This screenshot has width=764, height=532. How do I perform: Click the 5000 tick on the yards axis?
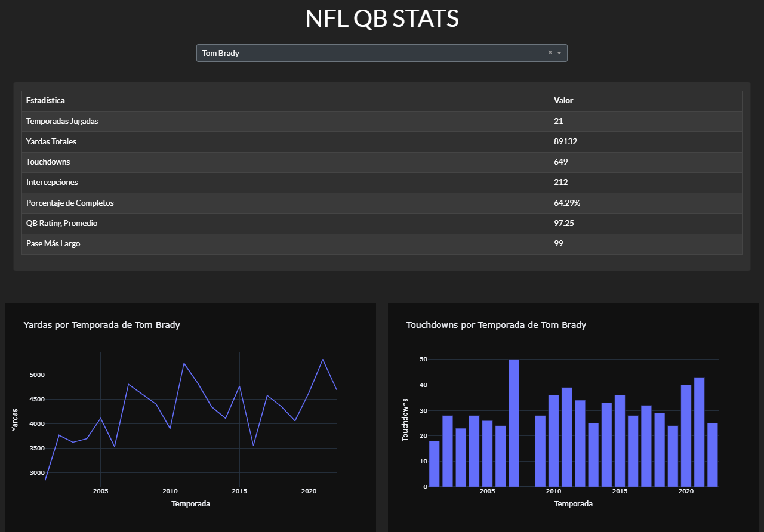[37, 375]
